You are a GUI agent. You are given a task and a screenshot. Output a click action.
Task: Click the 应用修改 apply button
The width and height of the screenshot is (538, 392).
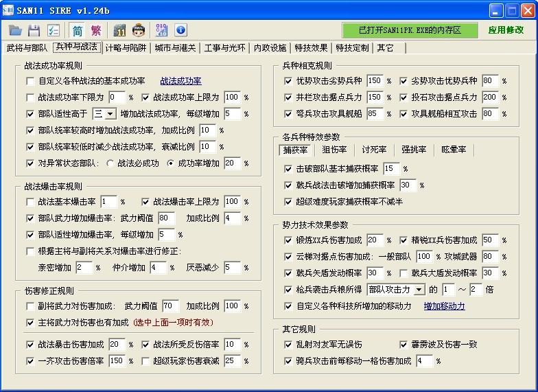pyautogui.click(x=506, y=30)
